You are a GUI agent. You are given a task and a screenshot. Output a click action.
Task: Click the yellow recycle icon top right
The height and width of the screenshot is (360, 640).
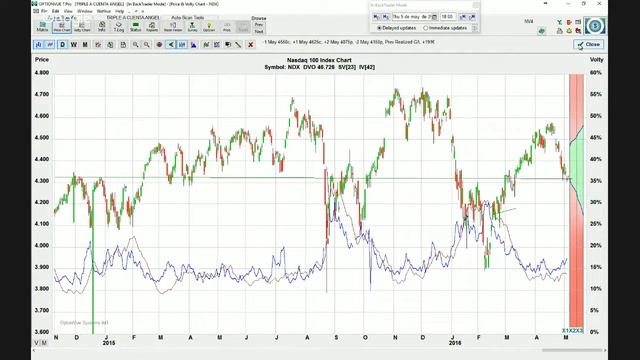coord(569,31)
